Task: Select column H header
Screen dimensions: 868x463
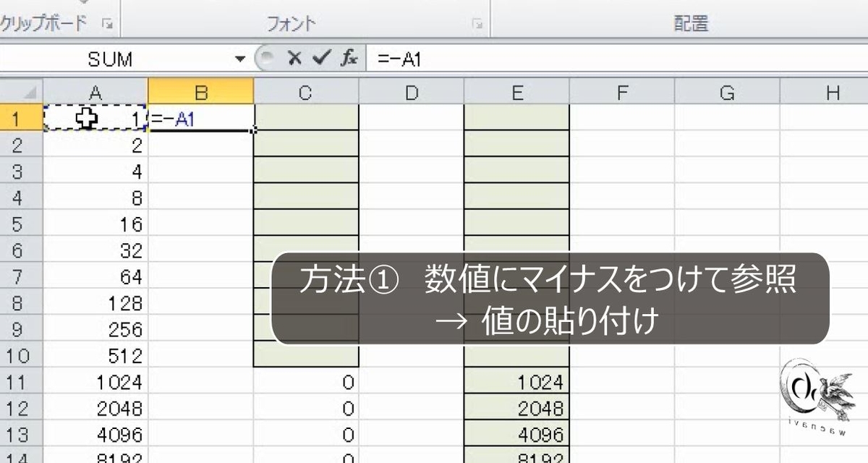Action: coord(825,92)
